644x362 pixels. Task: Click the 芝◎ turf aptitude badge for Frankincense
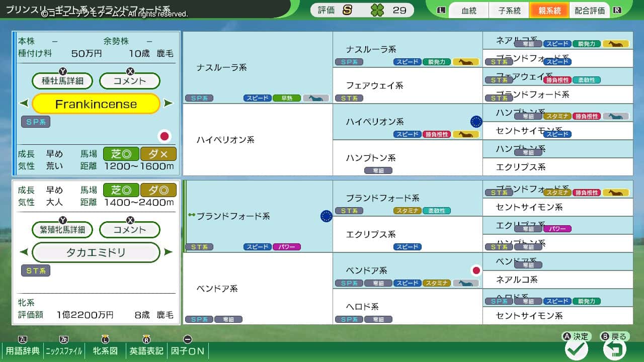pos(121,154)
